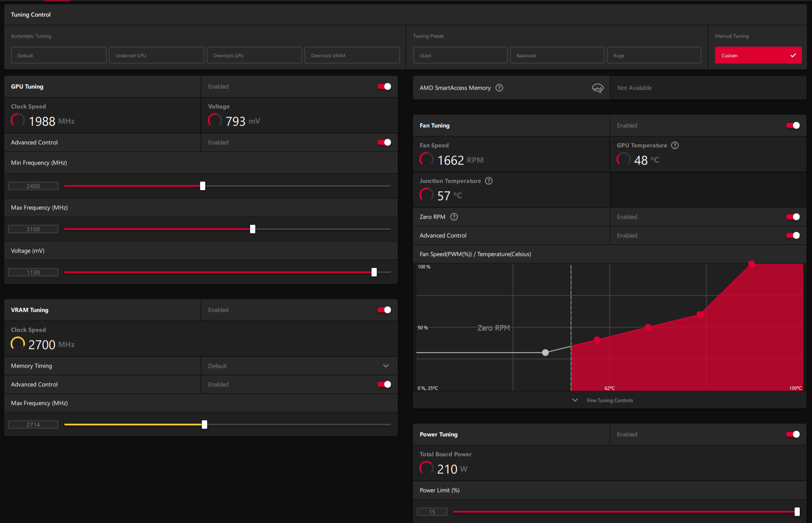812x523 pixels.
Task: Disable the GPU Tuning toggle
Action: coord(383,86)
